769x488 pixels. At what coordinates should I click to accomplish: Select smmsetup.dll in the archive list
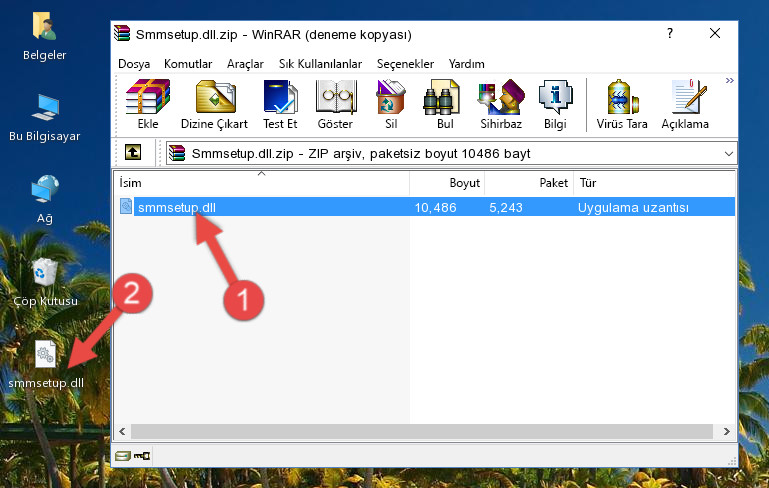point(177,207)
